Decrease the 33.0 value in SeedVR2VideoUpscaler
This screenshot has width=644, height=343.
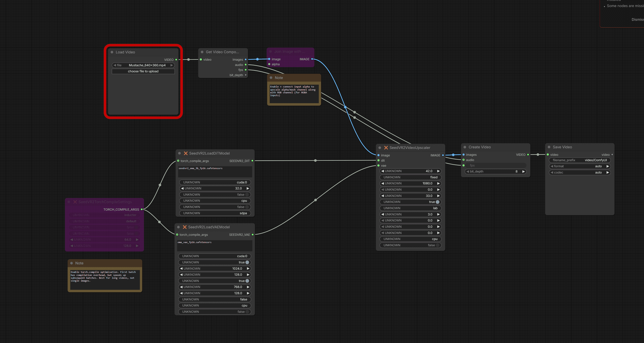click(x=383, y=196)
